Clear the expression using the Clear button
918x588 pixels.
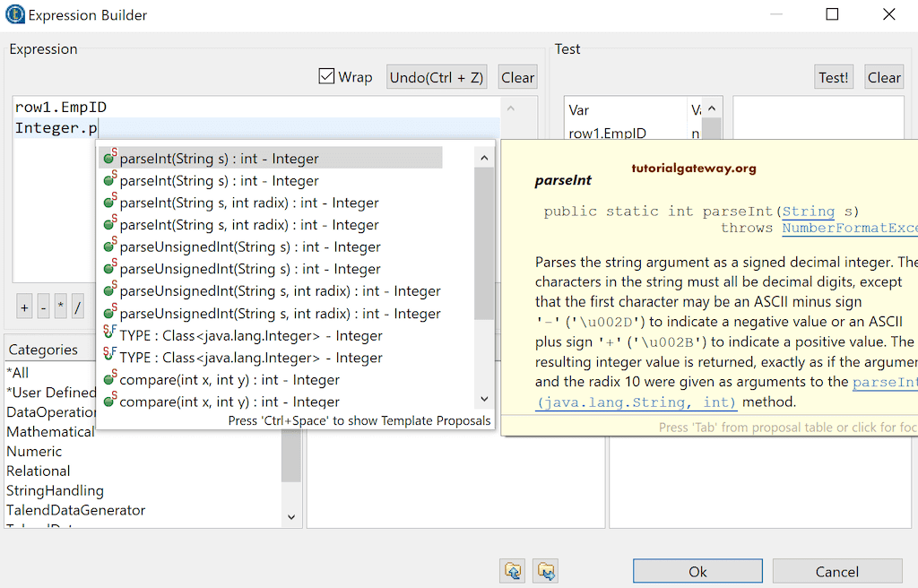tap(517, 77)
